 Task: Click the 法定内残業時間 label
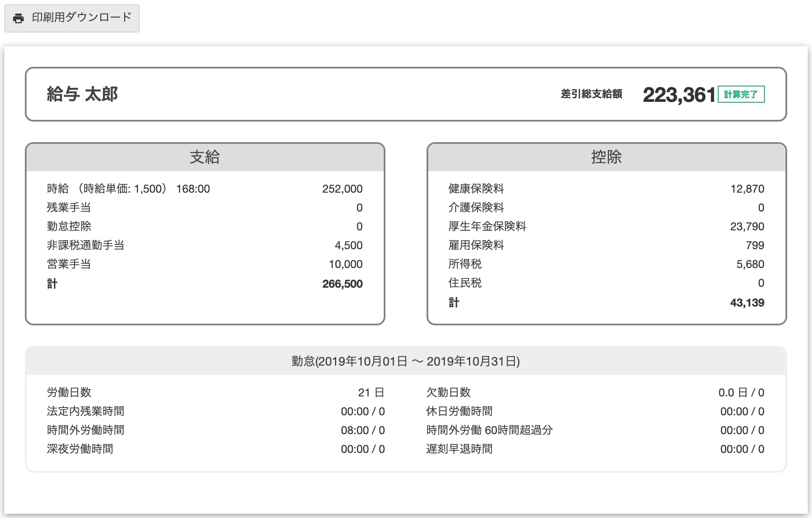pos(86,411)
